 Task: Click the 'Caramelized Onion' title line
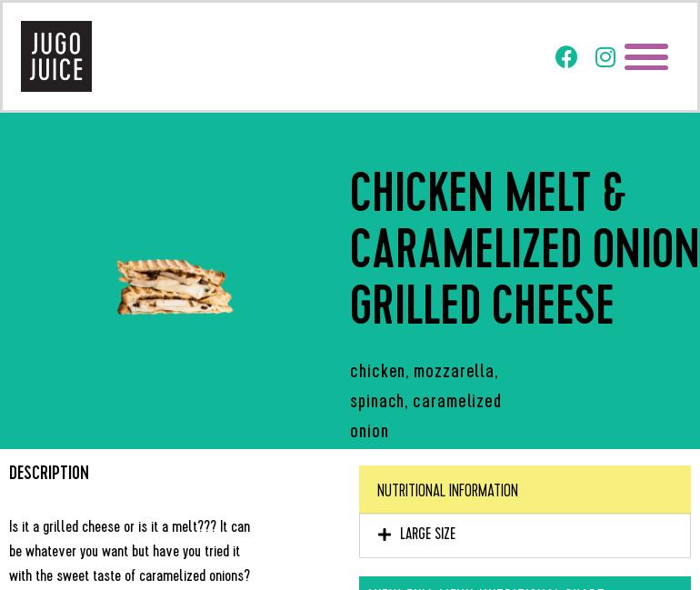click(x=524, y=250)
